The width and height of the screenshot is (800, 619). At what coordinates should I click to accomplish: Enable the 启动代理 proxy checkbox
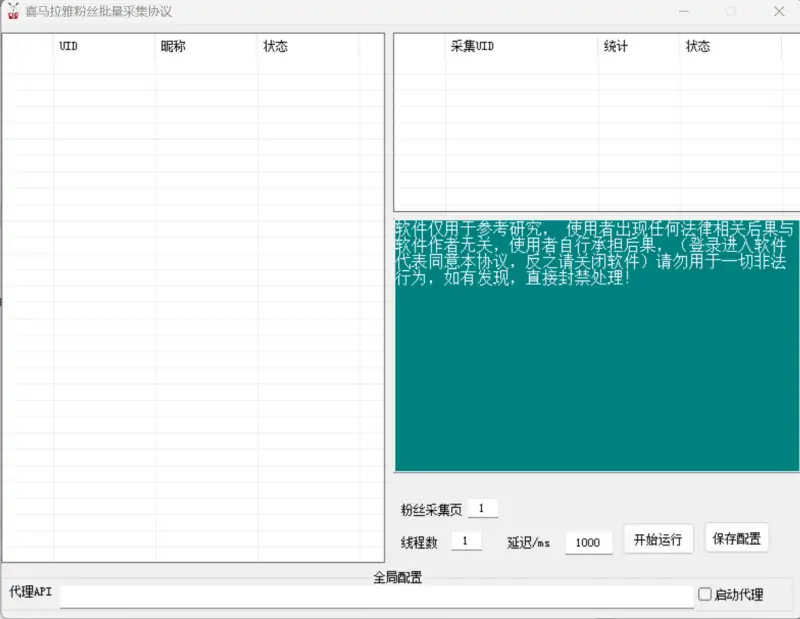click(x=705, y=594)
